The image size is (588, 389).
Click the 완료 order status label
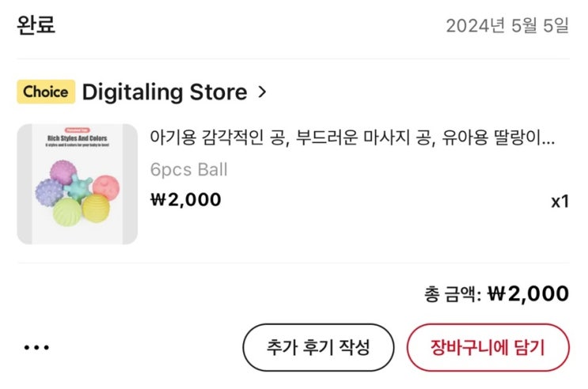pos(36,25)
